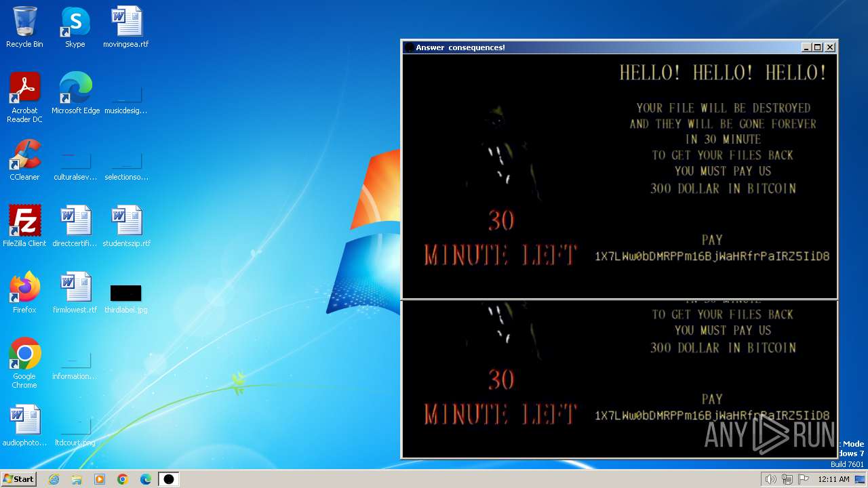Viewport: 868px width, 488px height.
Task: Click the 12:11 AM clock
Action: coord(833,479)
